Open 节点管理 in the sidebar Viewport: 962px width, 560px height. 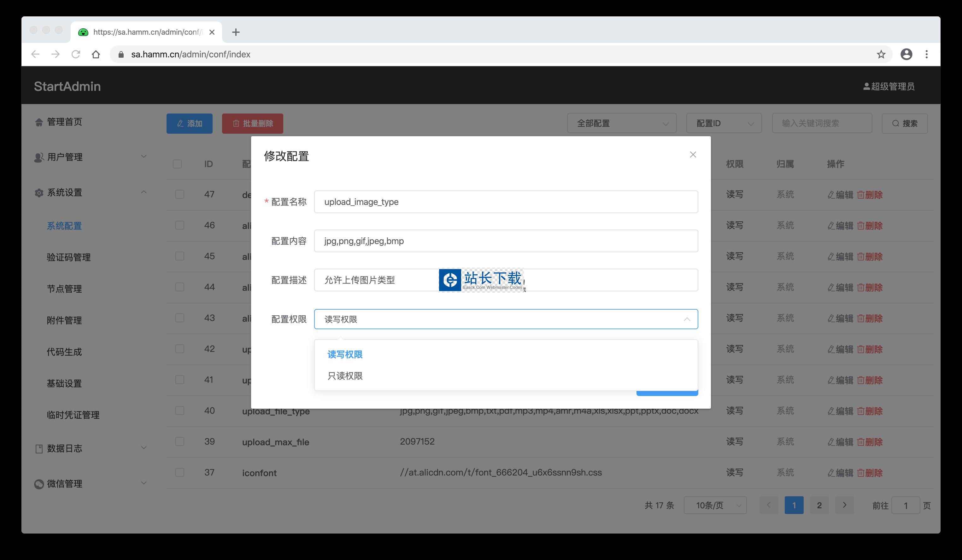(64, 289)
